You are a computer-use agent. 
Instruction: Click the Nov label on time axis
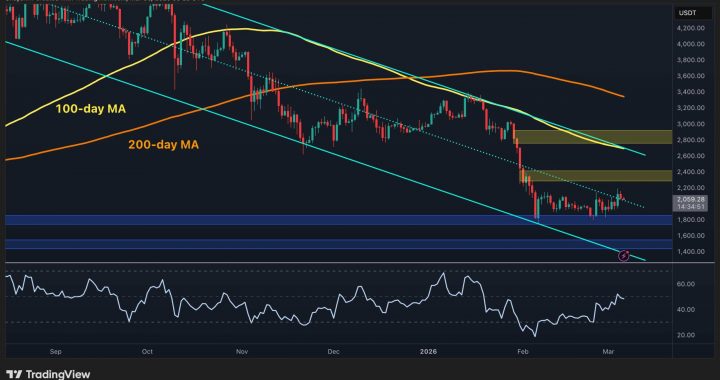(242, 352)
